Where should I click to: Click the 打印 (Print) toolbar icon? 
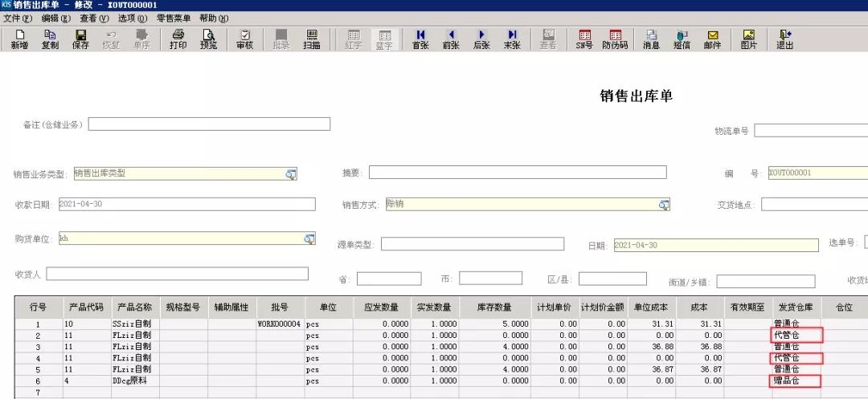click(178, 39)
